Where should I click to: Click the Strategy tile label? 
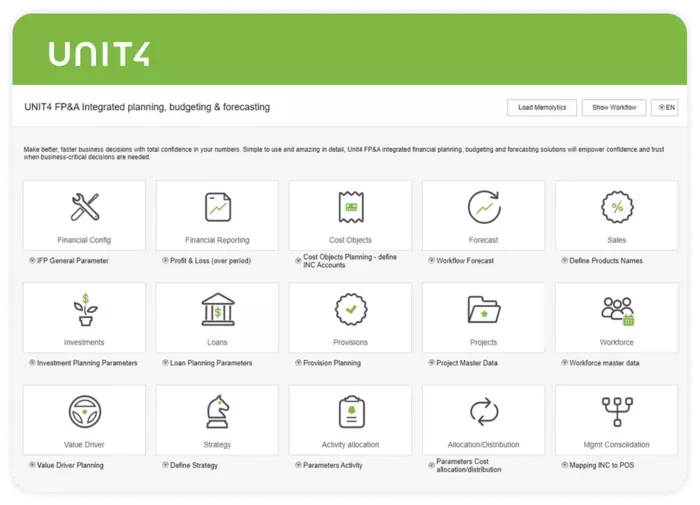(217, 445)
